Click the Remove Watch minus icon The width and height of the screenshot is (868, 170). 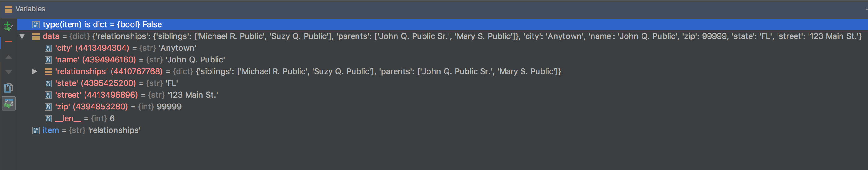(x=9, y=42)
